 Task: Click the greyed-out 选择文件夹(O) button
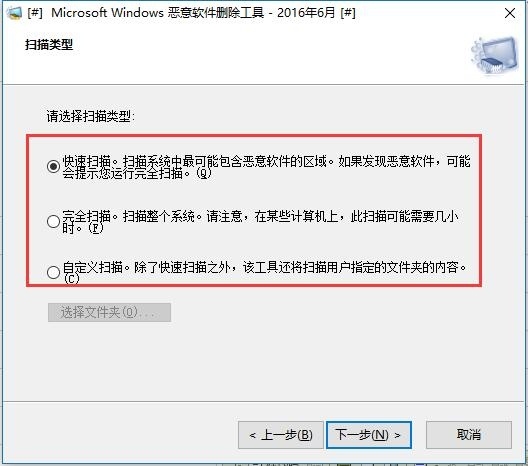point(109,312)
